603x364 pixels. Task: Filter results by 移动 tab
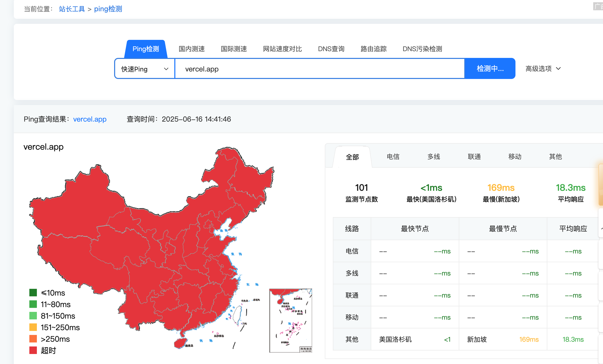[515, 157]
